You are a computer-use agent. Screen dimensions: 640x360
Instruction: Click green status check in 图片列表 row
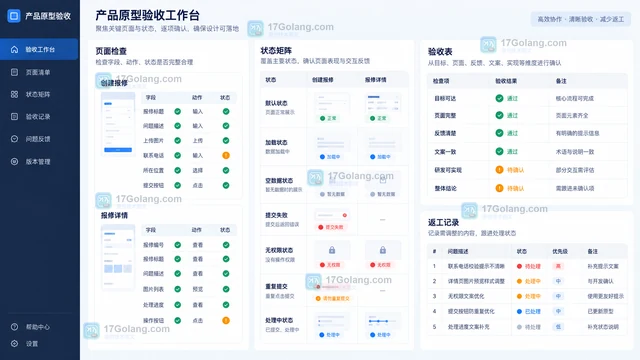pos(226,289)
